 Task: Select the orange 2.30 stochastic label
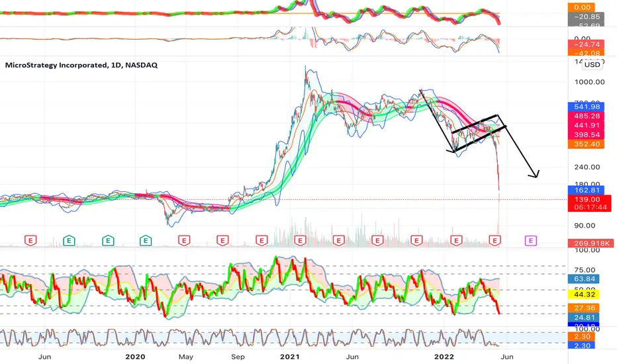coord(582,336)
